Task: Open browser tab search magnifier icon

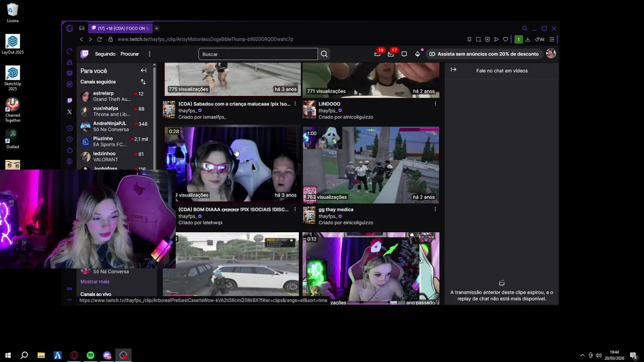Action: click(x=525, y=28)
